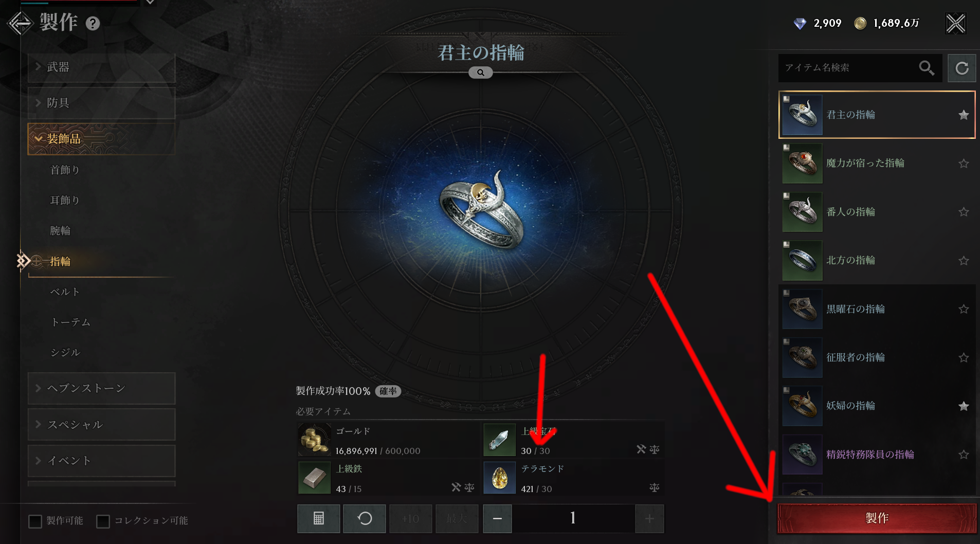Open the help question mark icon

tap(93, 24)
